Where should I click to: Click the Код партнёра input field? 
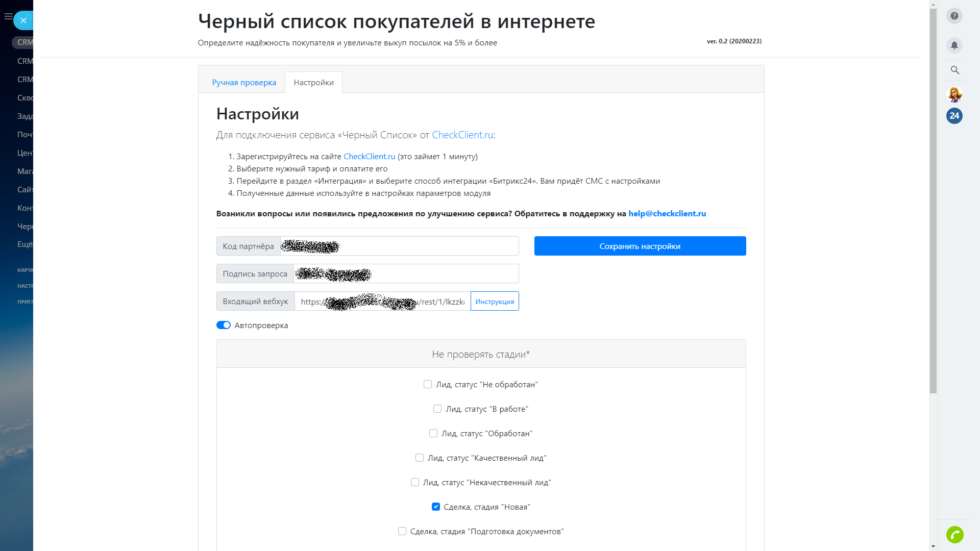pos(429,246)
